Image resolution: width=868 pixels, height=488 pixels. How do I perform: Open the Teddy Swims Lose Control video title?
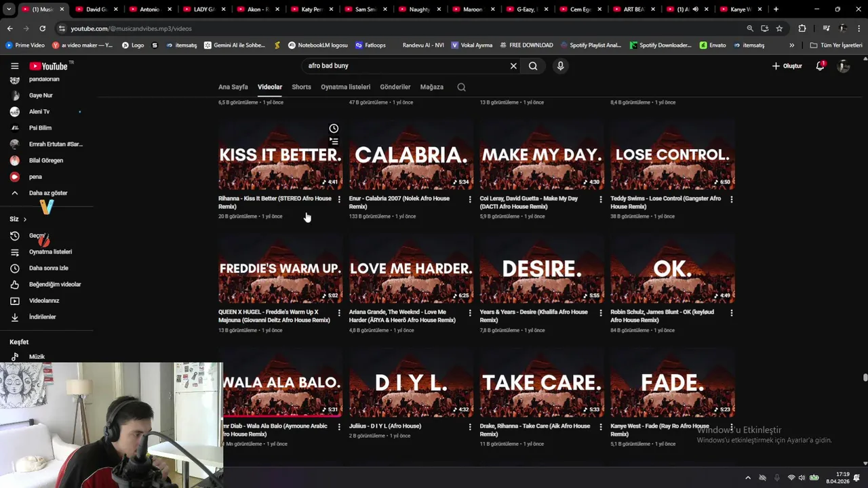pyautogui.click(x=666, y=203)
